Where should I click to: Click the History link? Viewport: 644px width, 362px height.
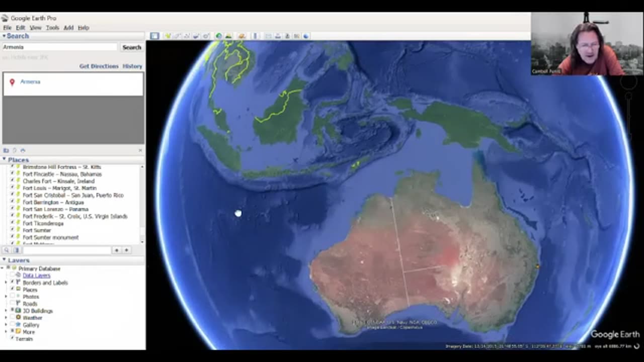pos(132,66)
